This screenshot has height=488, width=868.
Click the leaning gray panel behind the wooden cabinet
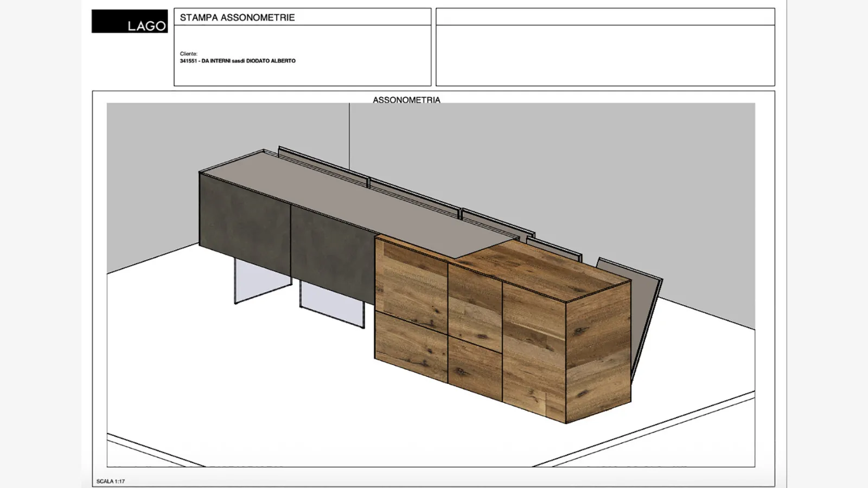point(646,314)
